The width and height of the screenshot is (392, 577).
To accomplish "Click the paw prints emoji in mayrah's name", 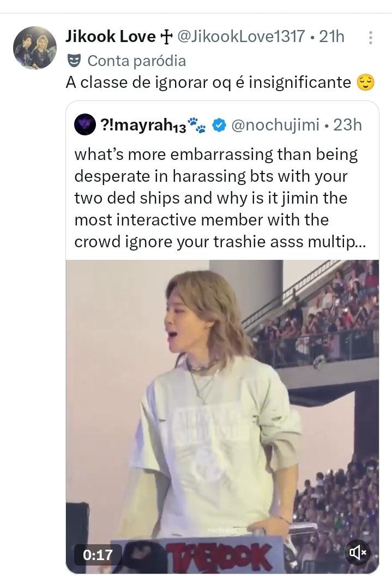I will pos(197,124).
